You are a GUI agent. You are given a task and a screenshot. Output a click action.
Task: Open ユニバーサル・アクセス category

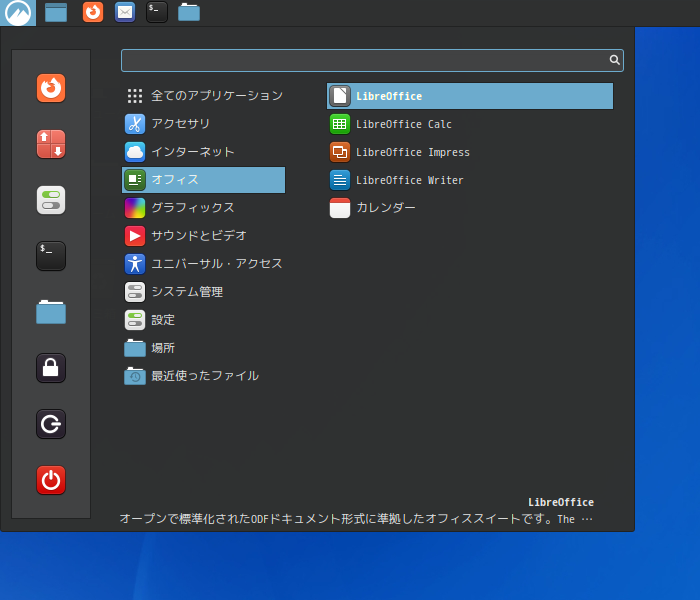[204, 264]
